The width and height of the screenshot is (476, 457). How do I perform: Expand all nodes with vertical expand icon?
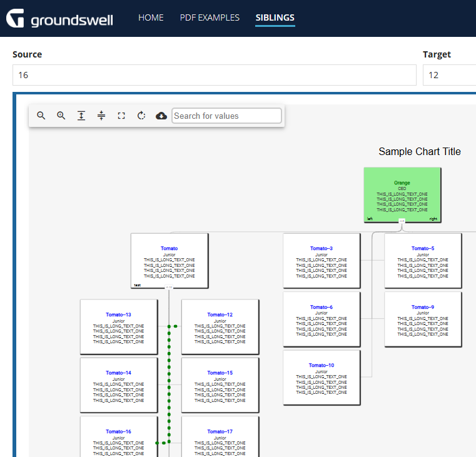click(81, 116)
